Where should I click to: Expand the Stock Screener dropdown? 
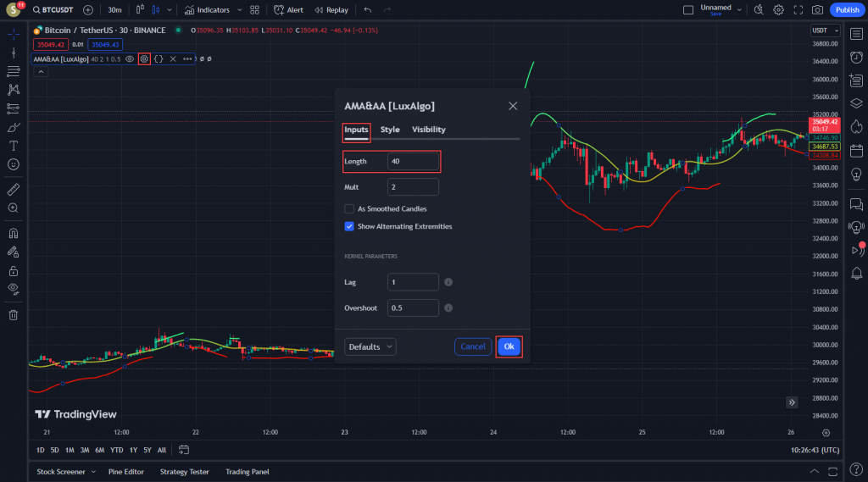click(x=93, y=472)
